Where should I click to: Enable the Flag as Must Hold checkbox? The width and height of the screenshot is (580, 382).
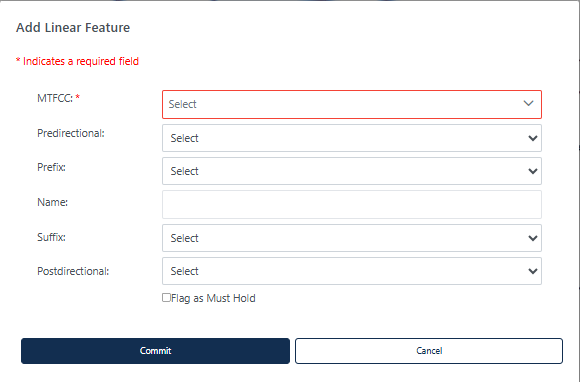166,298
